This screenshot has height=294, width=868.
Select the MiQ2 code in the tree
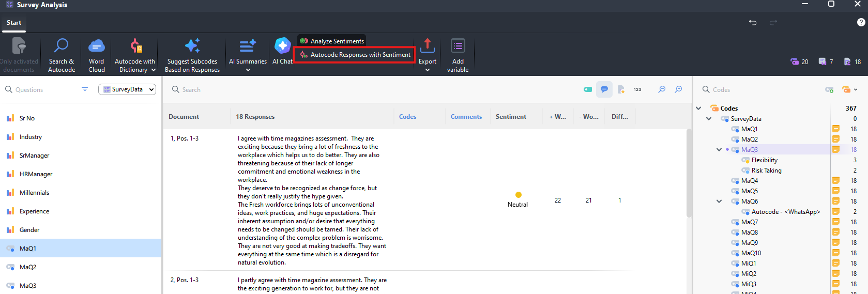tap(749, 273)
